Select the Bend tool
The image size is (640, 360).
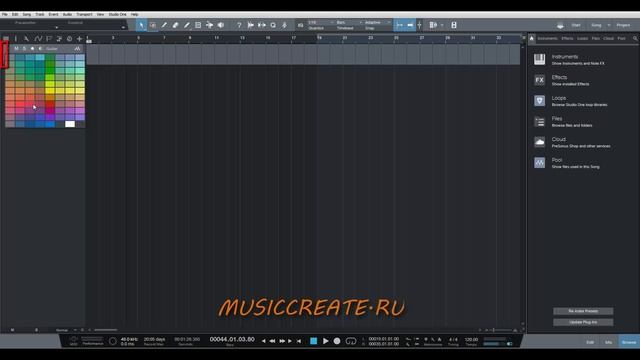[209, 25]
